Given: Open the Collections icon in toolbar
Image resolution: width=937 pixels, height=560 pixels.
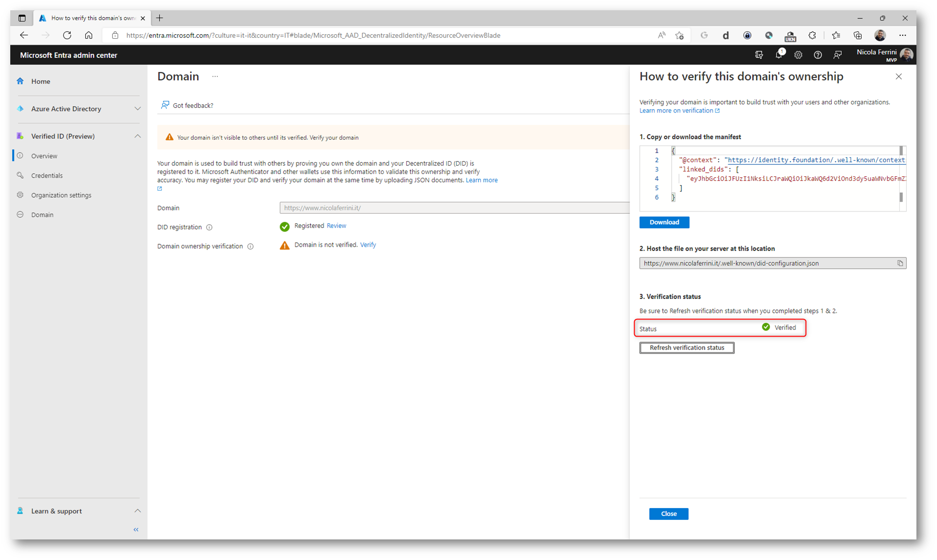Looking at the screenshot, I should 858,35.
